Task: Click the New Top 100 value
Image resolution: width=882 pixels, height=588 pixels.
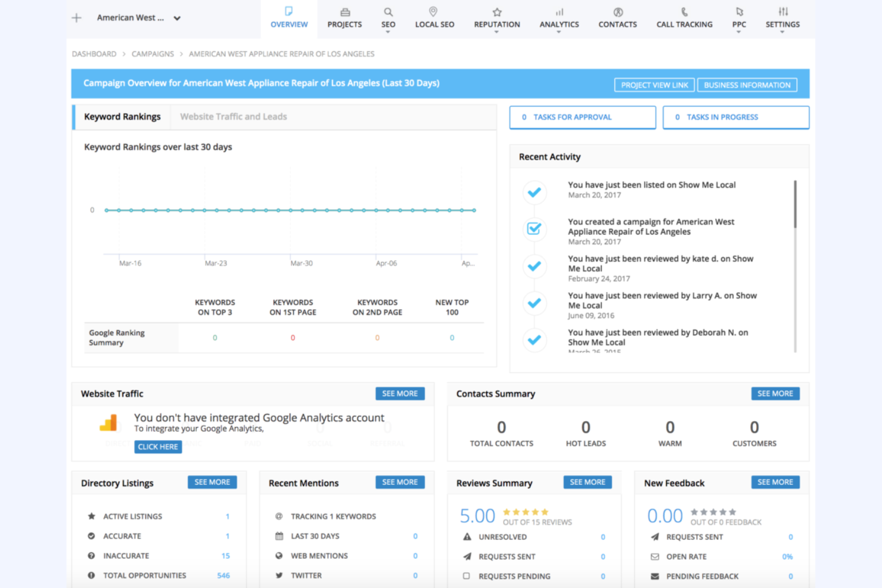Action: [x=452, y=338]
